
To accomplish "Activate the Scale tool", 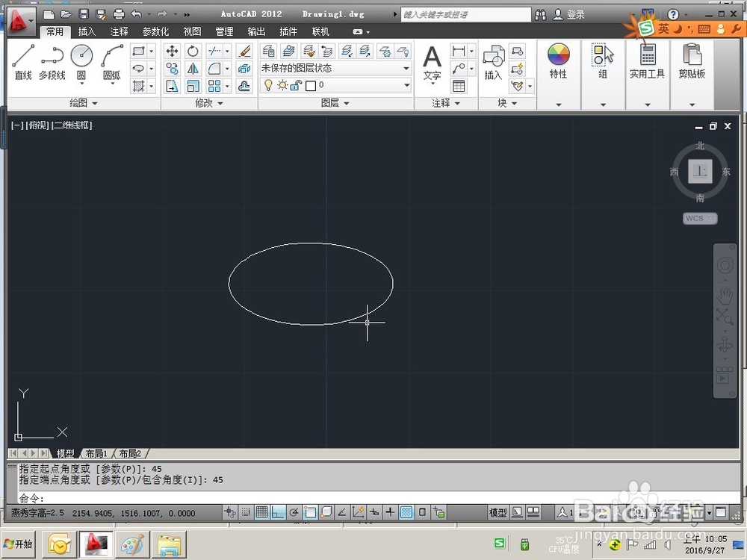I will [193, 86].
